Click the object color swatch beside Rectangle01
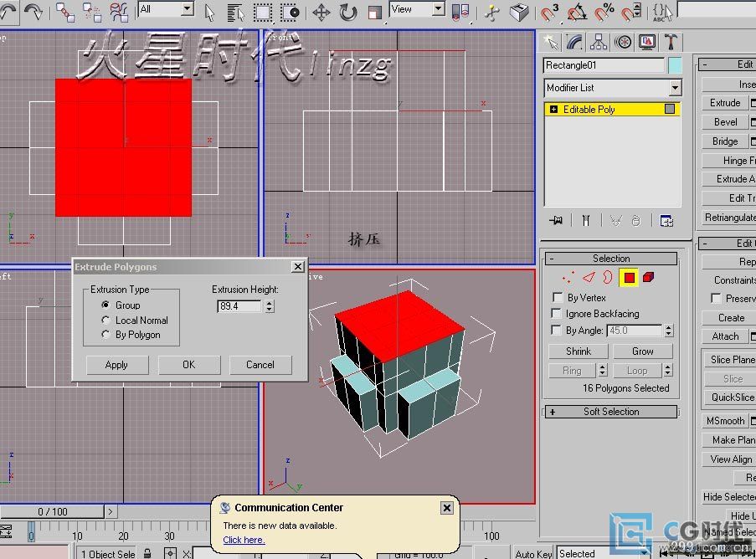This screenshot has height=559, width=756. coord(675,65)
